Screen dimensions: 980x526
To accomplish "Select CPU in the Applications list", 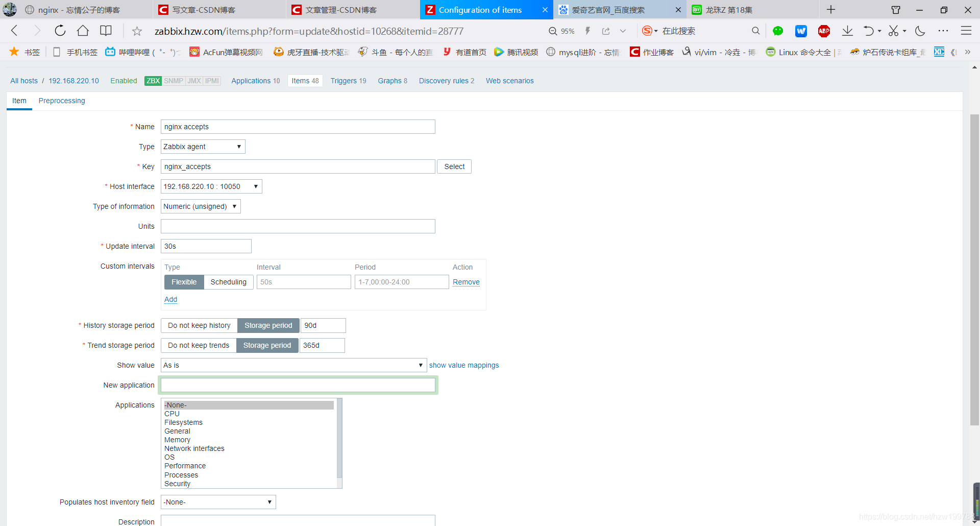I will click(171, 414).
